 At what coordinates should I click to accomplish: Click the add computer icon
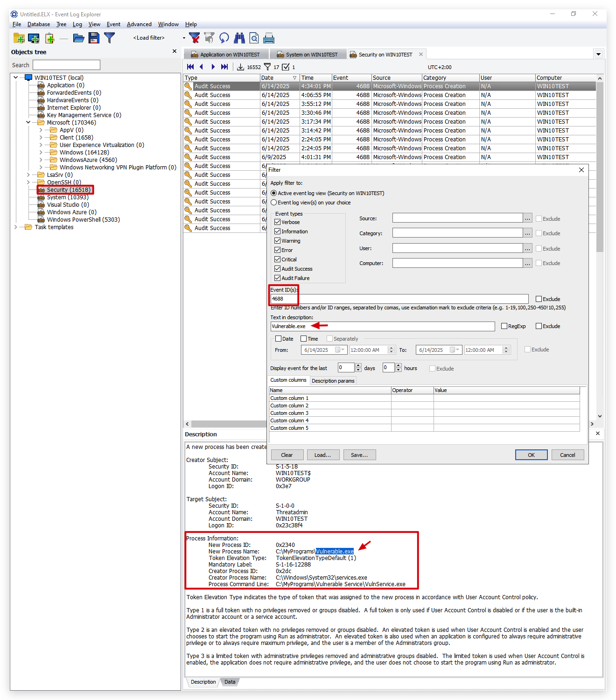tap(34, 38)
